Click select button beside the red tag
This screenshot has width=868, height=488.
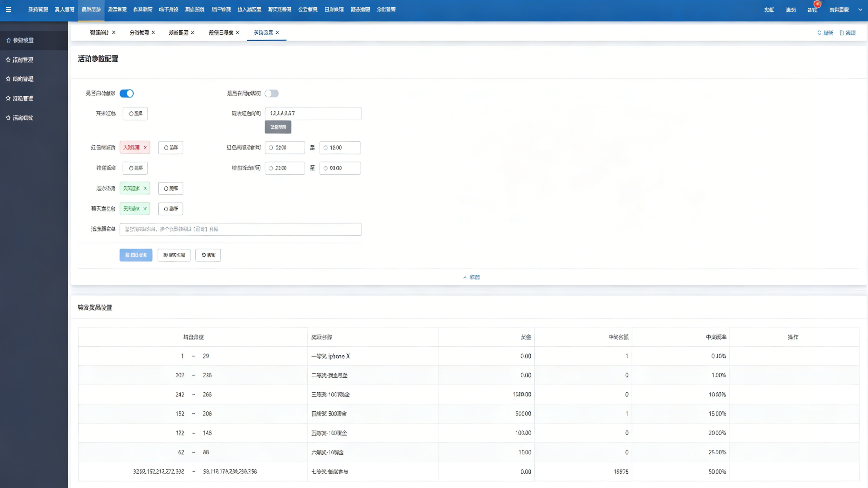pyautogui.click(x=170, y=148)
